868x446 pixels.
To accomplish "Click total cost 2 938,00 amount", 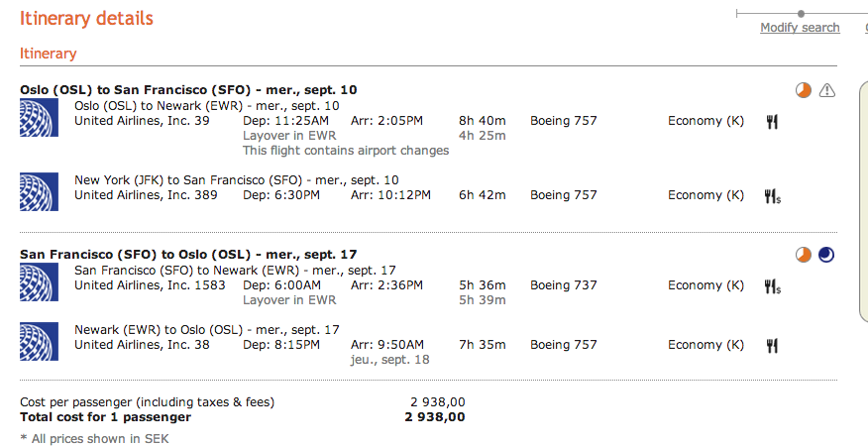I will (x=434, y=417).
